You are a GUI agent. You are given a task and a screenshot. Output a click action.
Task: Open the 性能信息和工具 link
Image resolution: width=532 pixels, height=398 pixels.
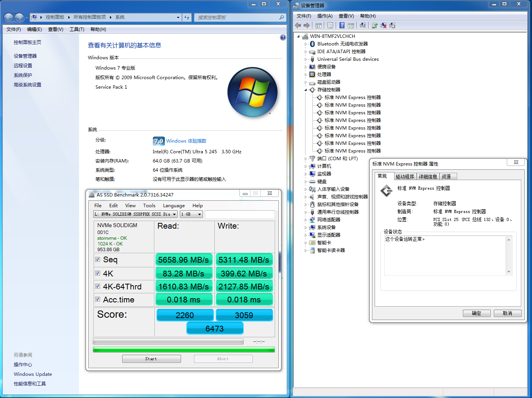point(30,384)
